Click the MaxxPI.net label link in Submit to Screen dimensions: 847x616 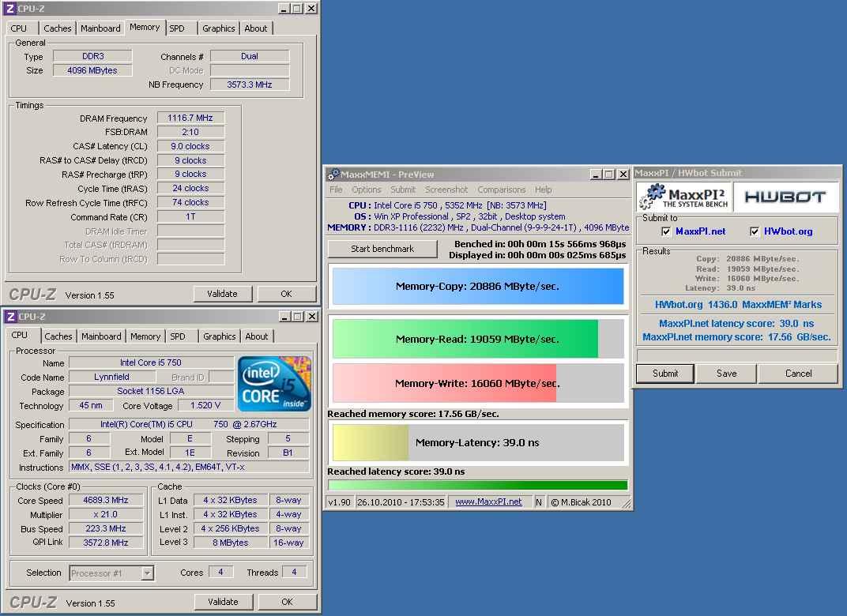pos(701,231)
